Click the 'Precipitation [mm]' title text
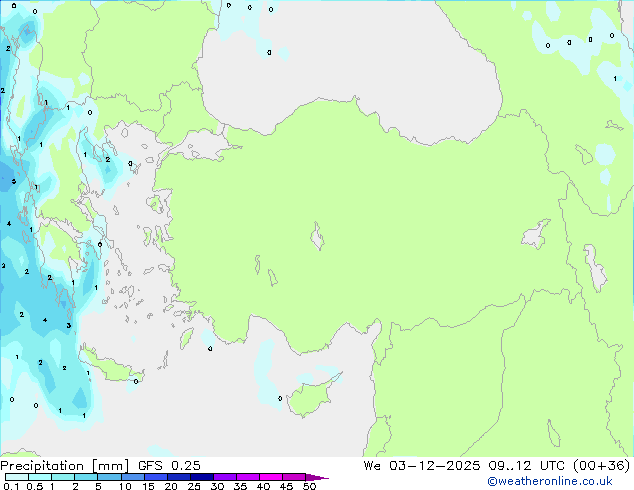 pos(65,466)
